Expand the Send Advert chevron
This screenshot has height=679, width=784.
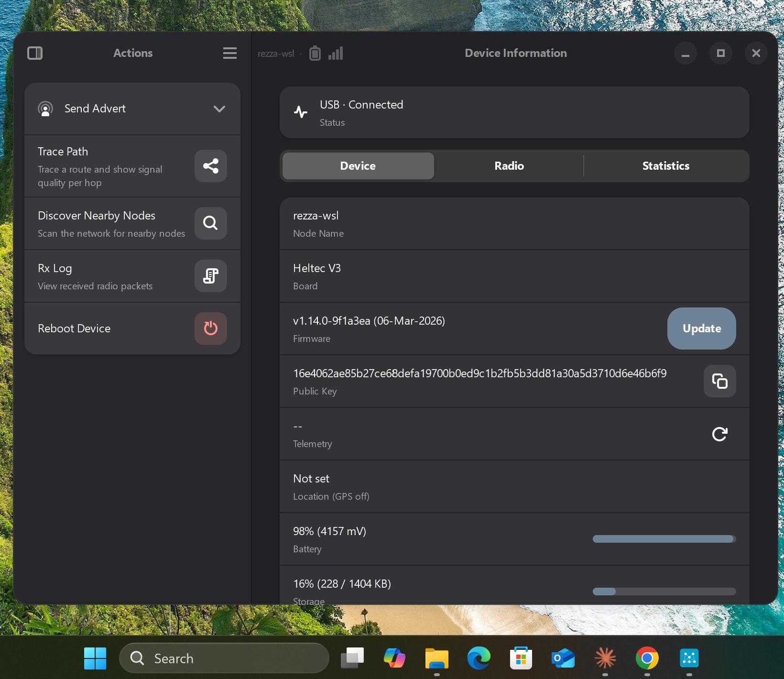pos(219,109)
